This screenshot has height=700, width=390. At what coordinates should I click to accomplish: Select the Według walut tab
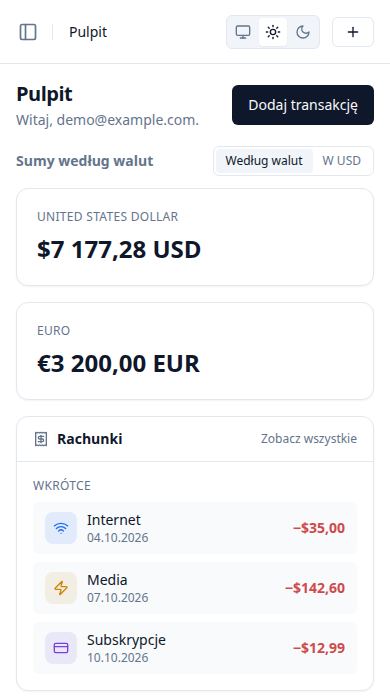coord(264,161)
